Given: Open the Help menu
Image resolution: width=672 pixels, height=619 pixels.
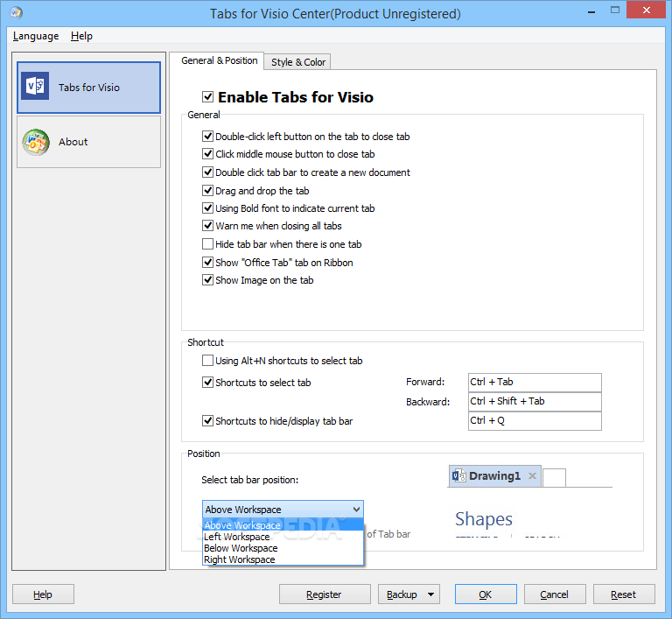Looking at the screenshot, I should coord(81,36).
